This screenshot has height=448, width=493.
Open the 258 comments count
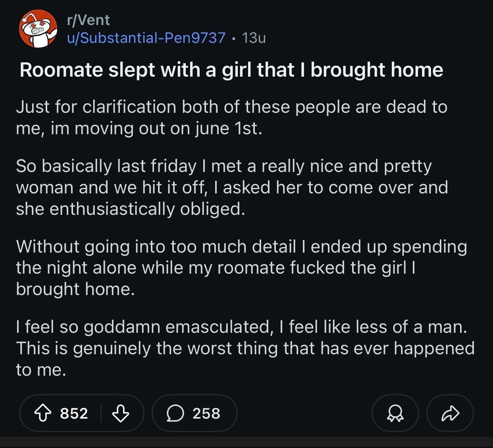(x=206, y=413)
